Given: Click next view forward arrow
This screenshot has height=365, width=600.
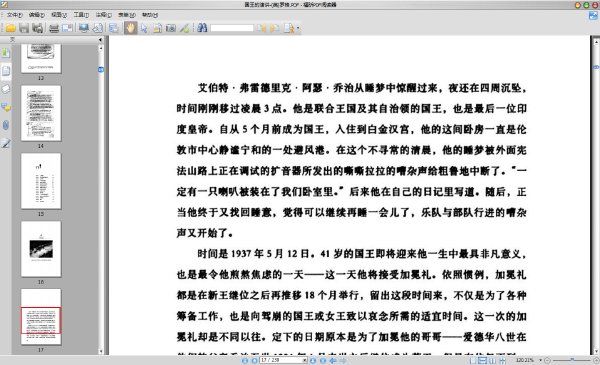Looking at the screenshot, I should (343, 360).
